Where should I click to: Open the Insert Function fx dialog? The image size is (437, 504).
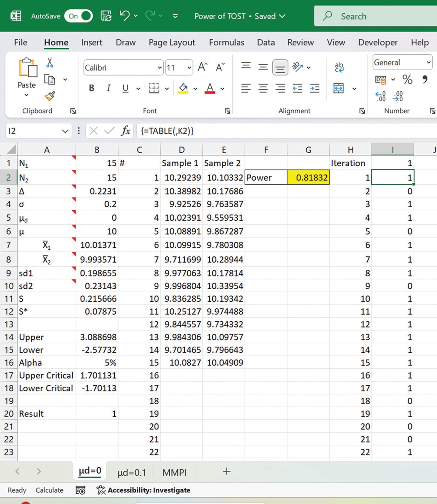[x=126, y=131]
